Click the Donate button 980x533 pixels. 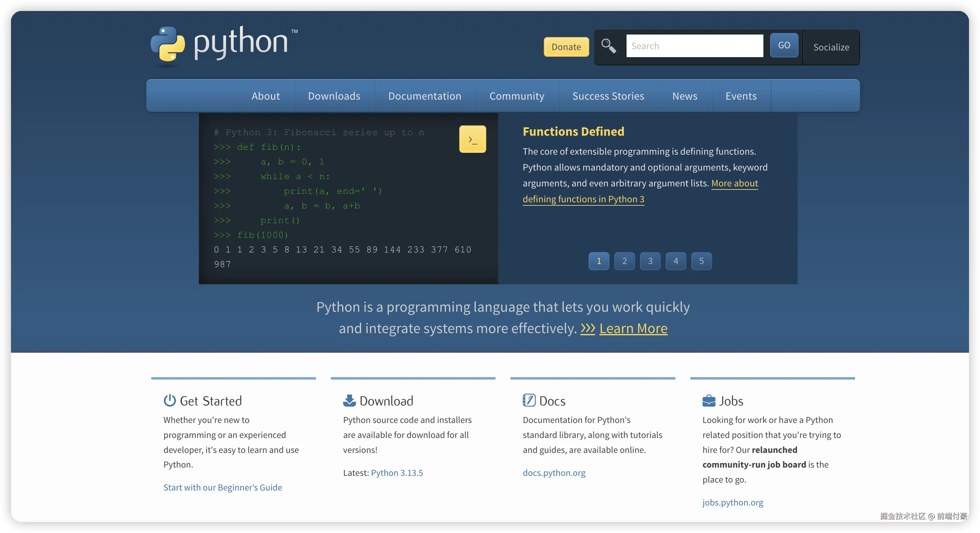[566, 47]
